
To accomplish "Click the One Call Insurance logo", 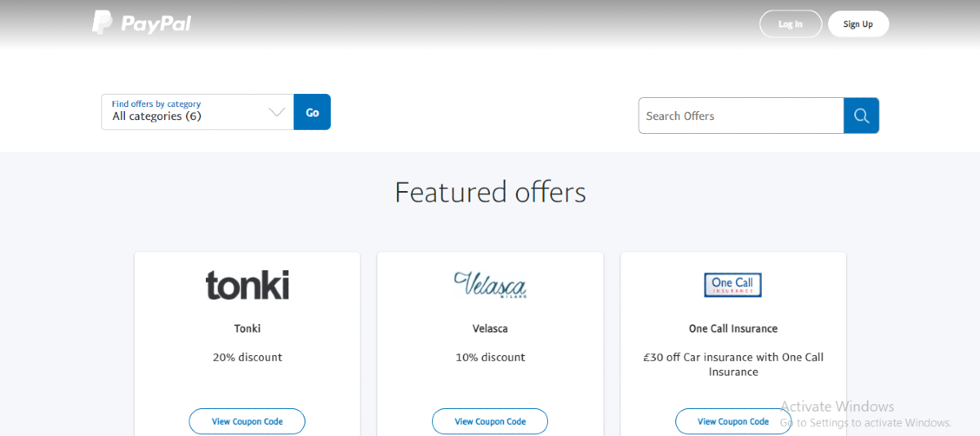I will [x=733, y=285].
